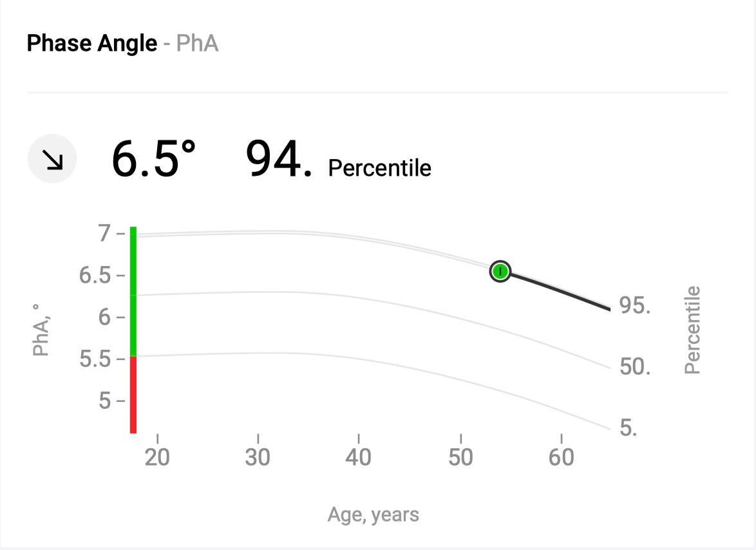The height and width of the screenshot is (550, 756).
Task: Click age 40 on the x-axis
Action: point(359,457)
